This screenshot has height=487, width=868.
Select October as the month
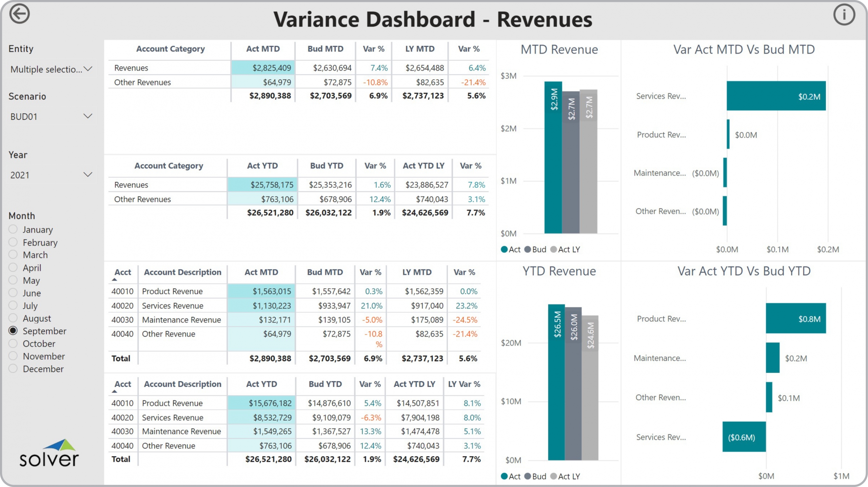[13, 344]
